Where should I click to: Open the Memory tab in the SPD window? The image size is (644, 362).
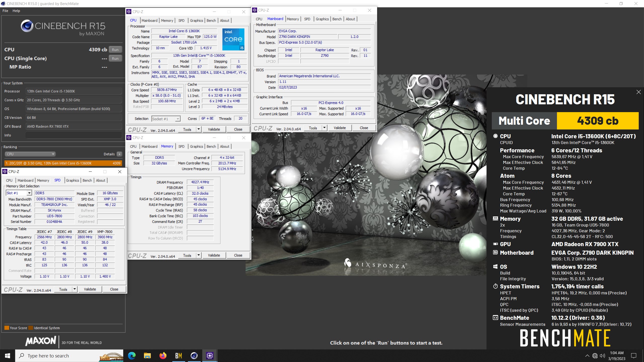pyautogui.click(x=43, y=180)
